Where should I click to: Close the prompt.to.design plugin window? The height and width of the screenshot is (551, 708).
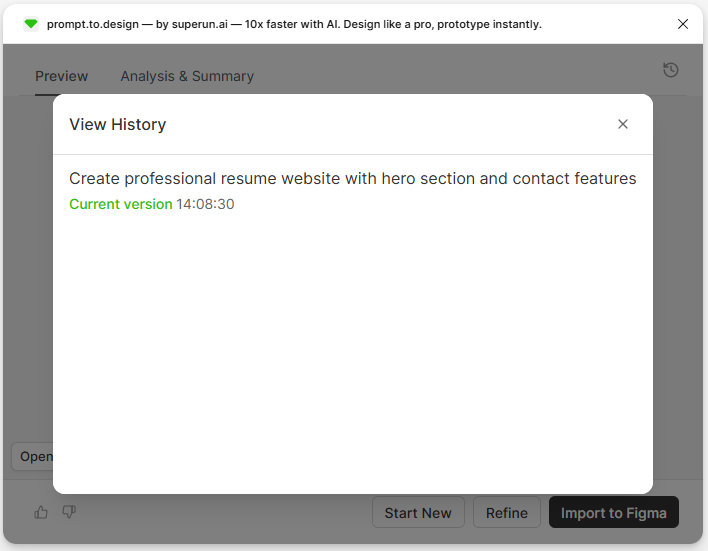pyautogui.click(x=683, y=24)
